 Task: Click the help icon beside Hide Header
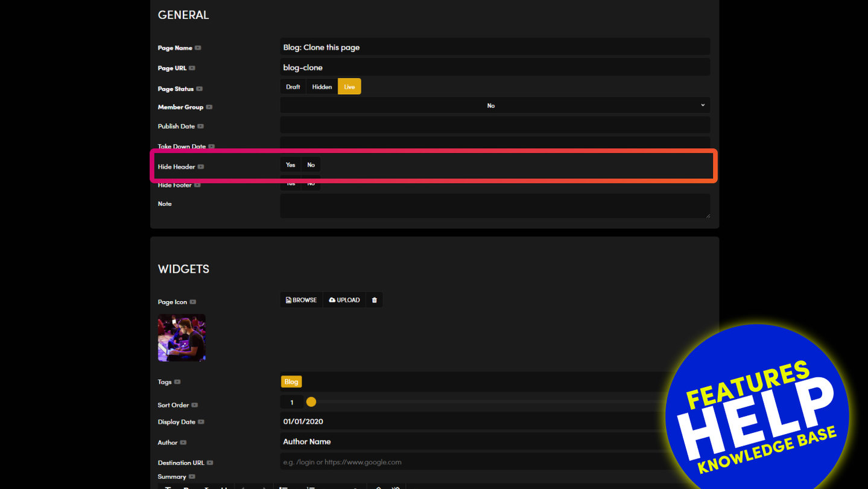coord(201,167)
